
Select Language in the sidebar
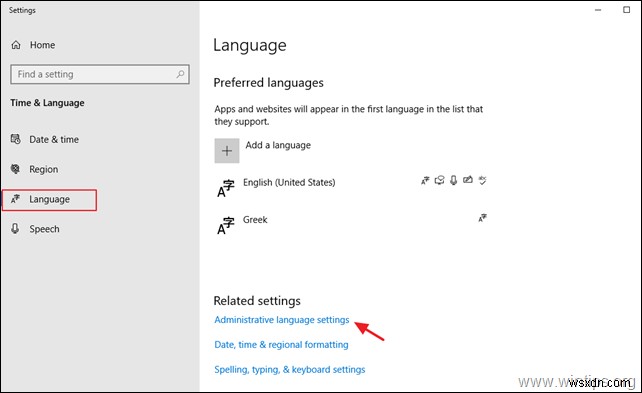pyautogui.click(x=50, y=199)
